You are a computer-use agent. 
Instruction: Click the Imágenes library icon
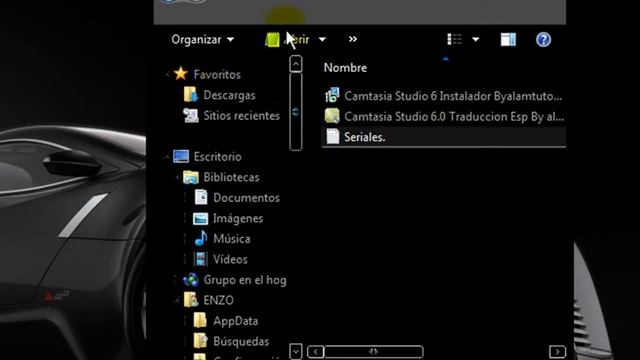pyautogui.click(x=200, y=218)
